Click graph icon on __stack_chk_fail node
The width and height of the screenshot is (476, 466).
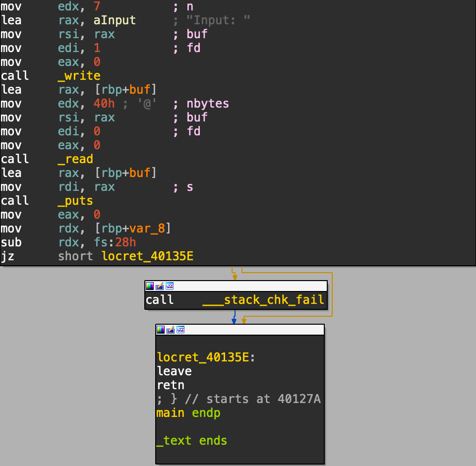tap(170, 286)
